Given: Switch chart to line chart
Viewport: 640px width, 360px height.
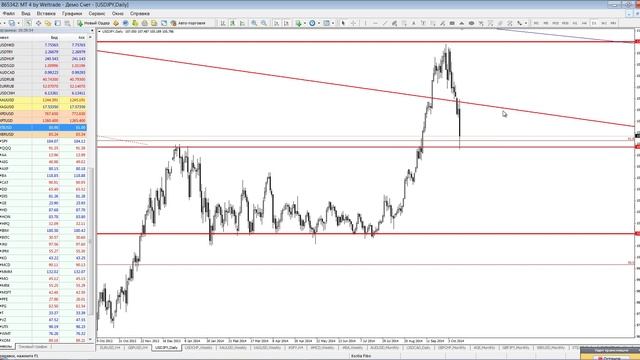Looking at the screenshot, I should click(x=242, y=23).
